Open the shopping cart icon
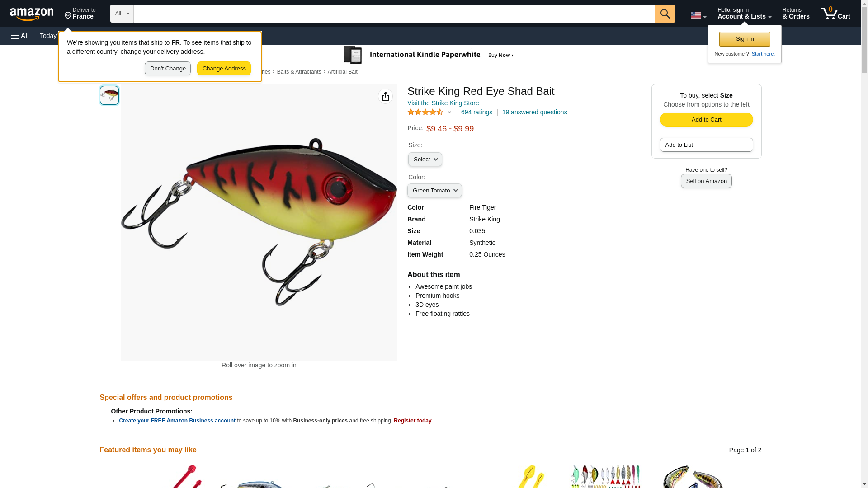This screenshot has width=868, height=488. (x=835, y=14)
